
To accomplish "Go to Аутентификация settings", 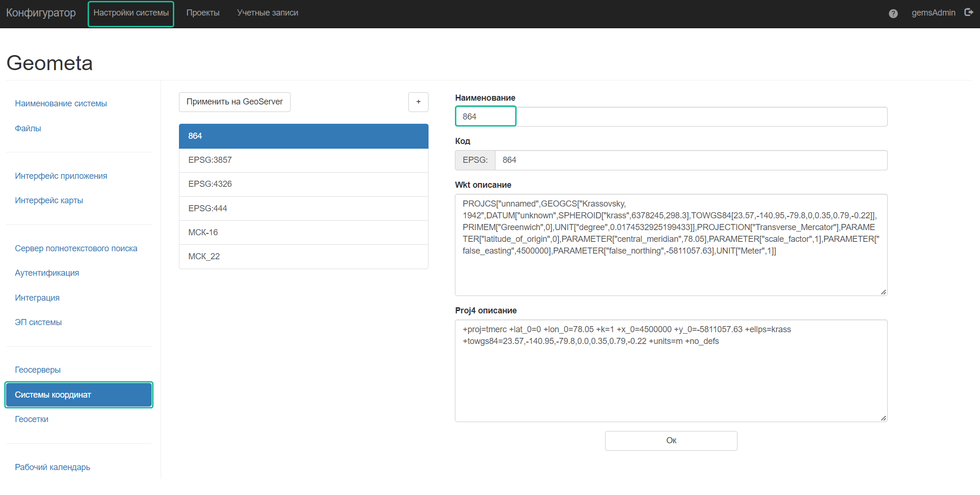I will (x=47, y=273).
